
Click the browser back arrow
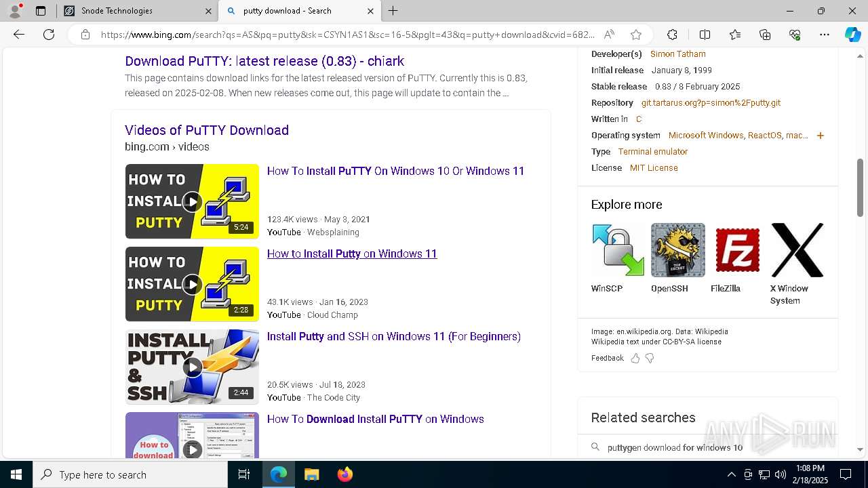pyautogui.click(x=19, y=35)
